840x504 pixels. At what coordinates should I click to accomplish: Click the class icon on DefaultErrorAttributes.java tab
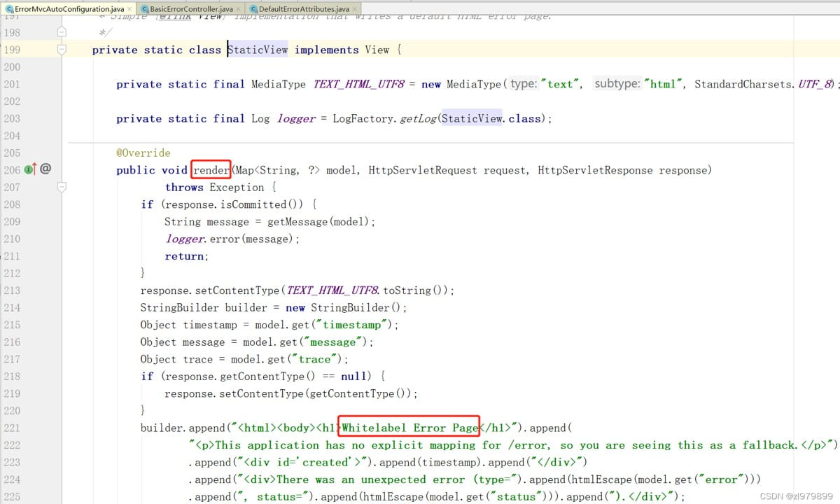[x=253, y=8]
